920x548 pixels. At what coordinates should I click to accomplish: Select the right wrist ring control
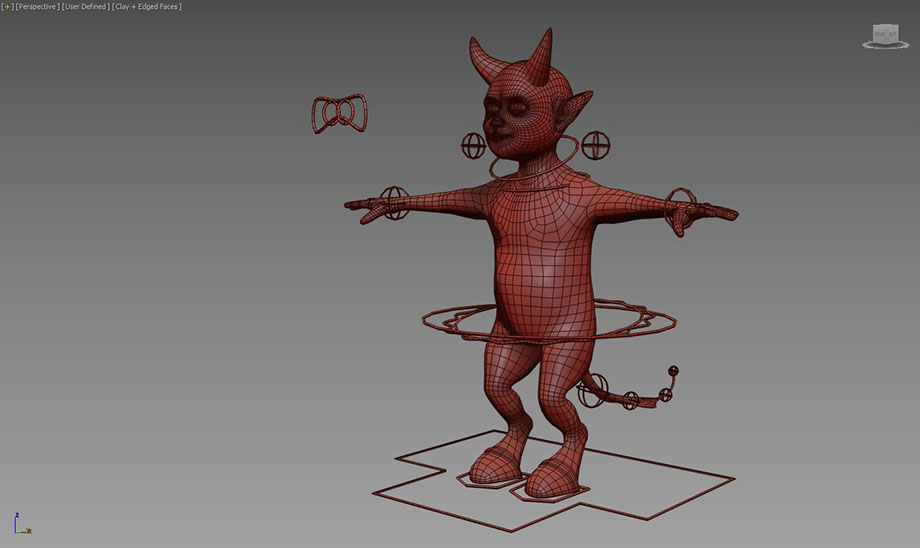coord(682,197)
